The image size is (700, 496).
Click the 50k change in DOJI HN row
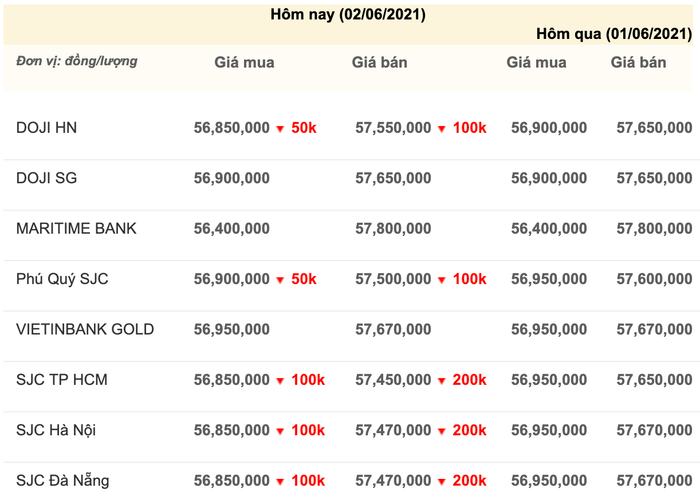pyautogui.click(x=304, y=128)
